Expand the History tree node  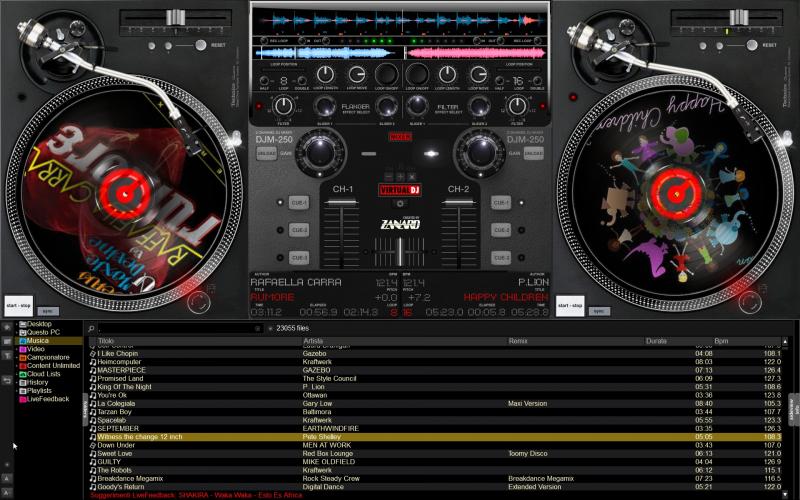coord(16,383)
